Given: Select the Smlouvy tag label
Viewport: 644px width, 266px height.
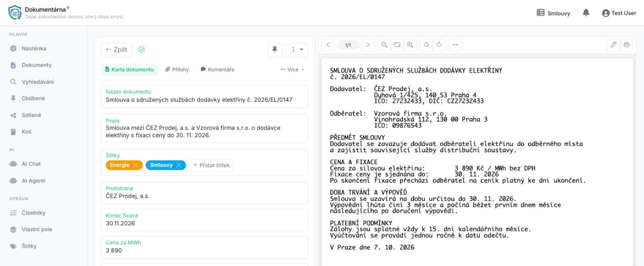Looking at the screenshot, I should point(161,165).
